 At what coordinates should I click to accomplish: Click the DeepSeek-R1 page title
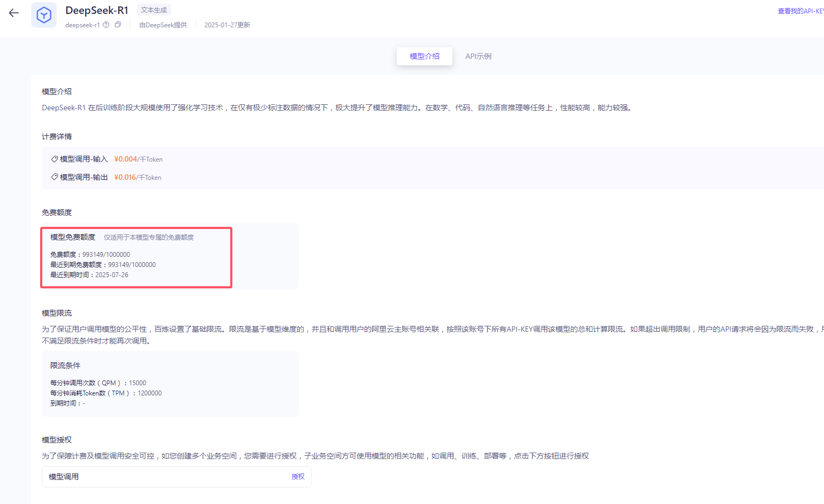(97, 10)
